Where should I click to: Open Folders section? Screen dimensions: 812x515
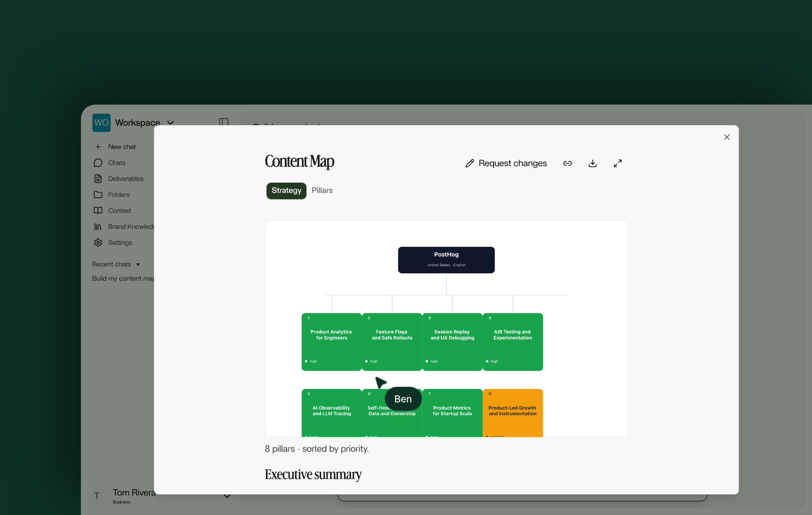click(119, 195)
